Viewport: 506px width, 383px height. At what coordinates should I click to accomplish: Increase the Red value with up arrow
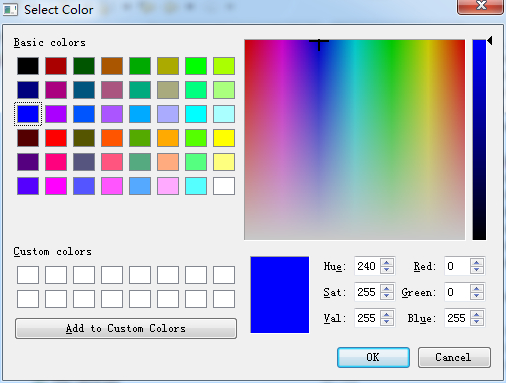[x=477, y=263]
